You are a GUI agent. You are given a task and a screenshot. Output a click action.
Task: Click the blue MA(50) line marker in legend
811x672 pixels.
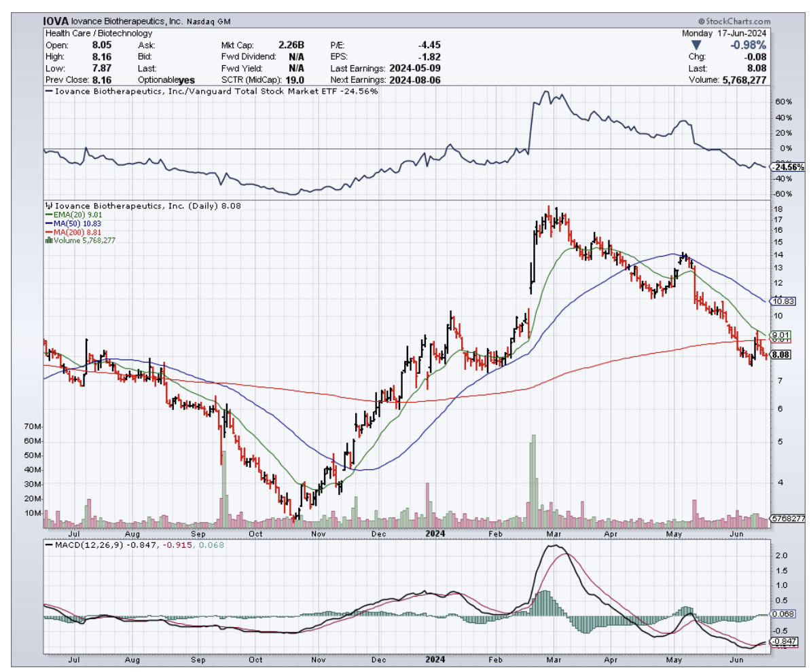(48, 223)
